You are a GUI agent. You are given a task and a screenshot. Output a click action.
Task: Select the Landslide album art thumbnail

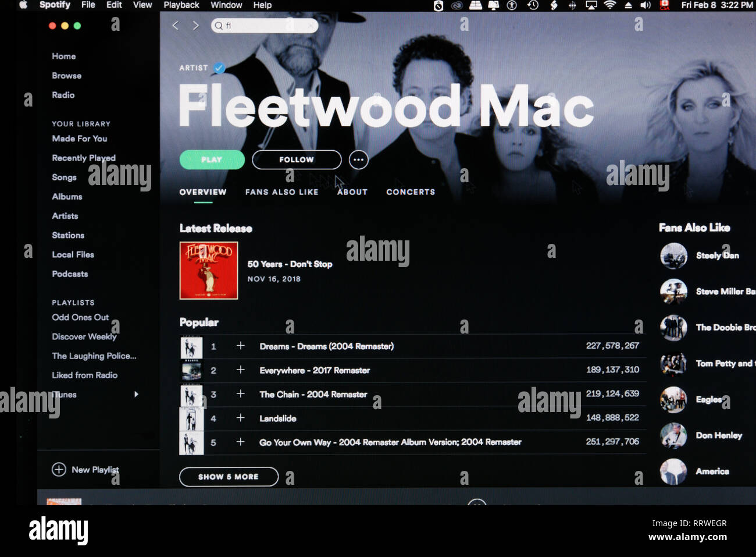[191, 419]
